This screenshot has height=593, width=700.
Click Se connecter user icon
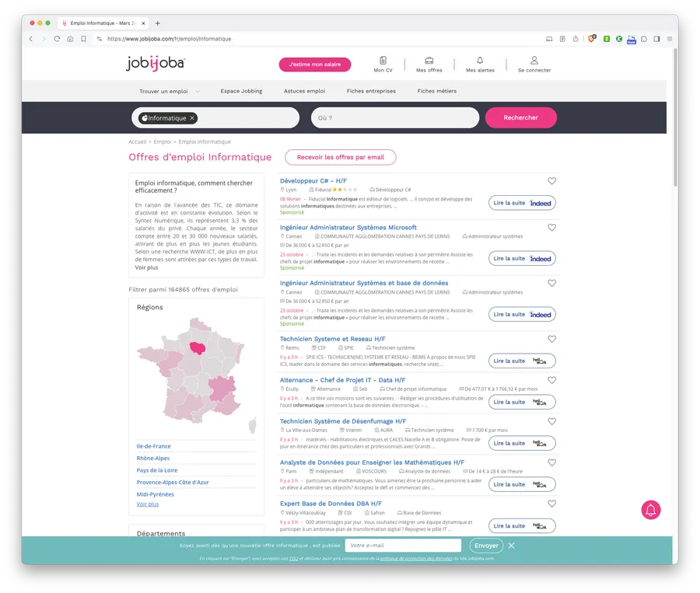tap(534, 61)
